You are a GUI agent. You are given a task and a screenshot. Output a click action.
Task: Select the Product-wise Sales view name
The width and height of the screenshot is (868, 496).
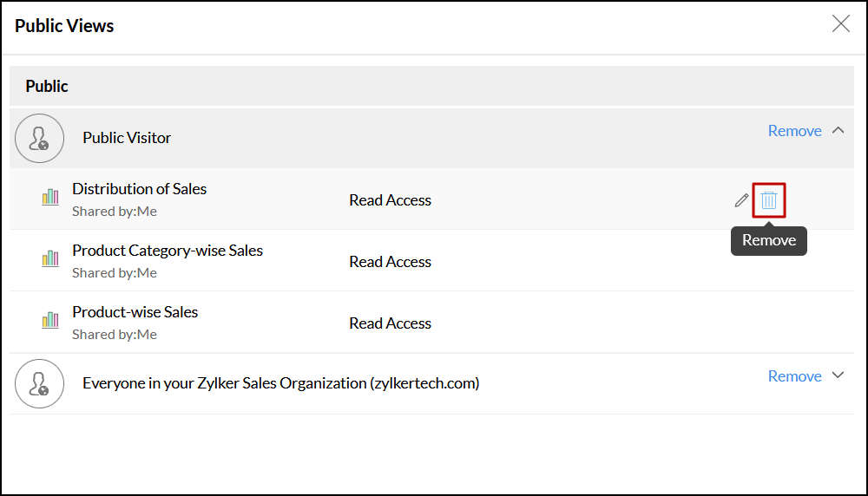[x=135, y=312]
